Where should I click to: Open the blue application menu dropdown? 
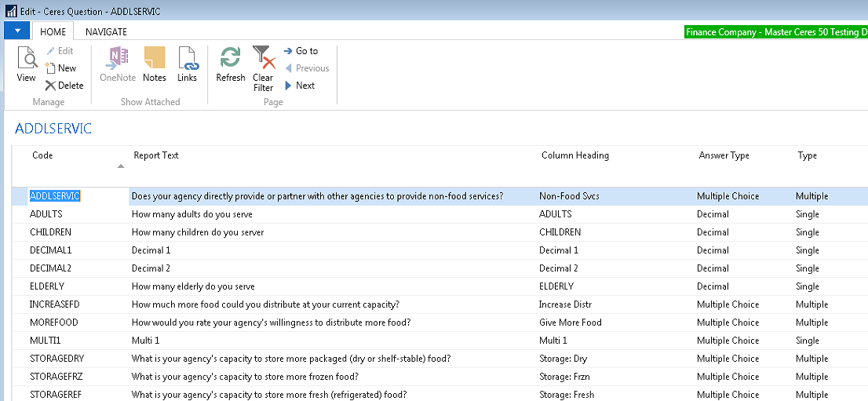pos(16,31)
